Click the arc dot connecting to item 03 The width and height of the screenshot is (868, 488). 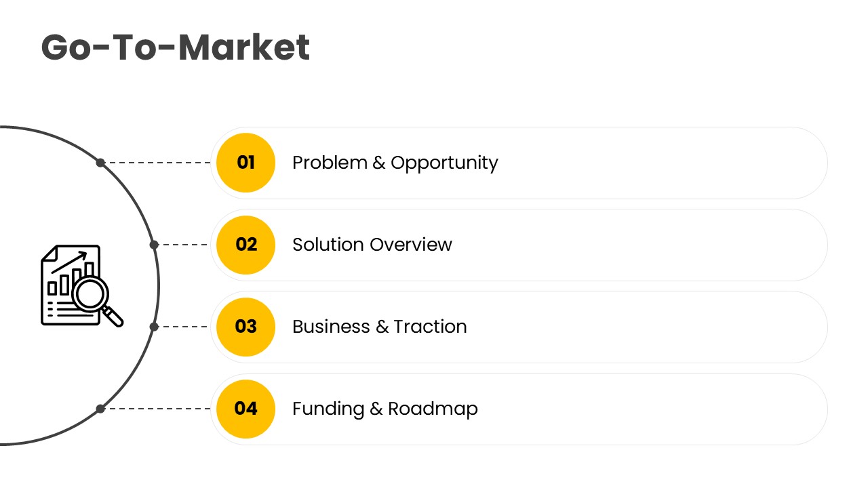(154, 327)
